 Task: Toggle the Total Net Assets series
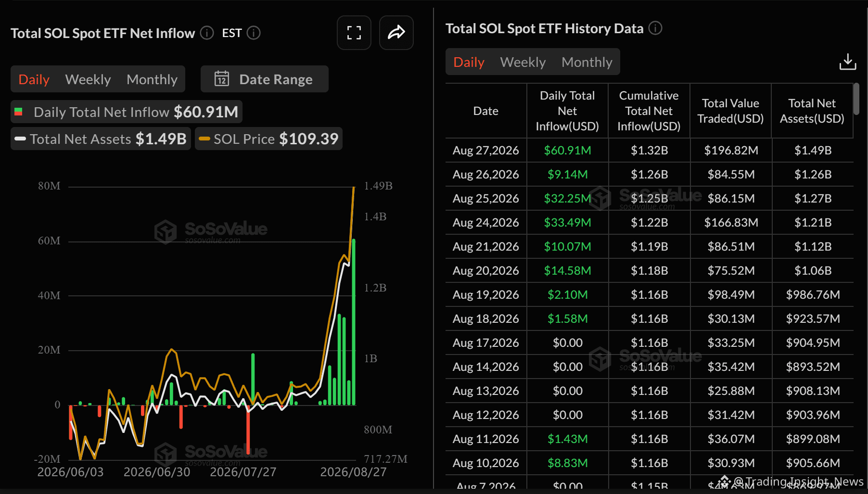(x=101, y=139)
